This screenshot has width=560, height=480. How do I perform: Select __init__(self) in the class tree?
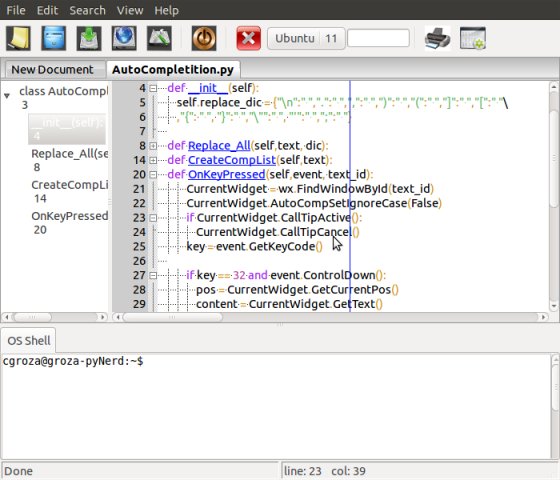[x=67, y=129]
